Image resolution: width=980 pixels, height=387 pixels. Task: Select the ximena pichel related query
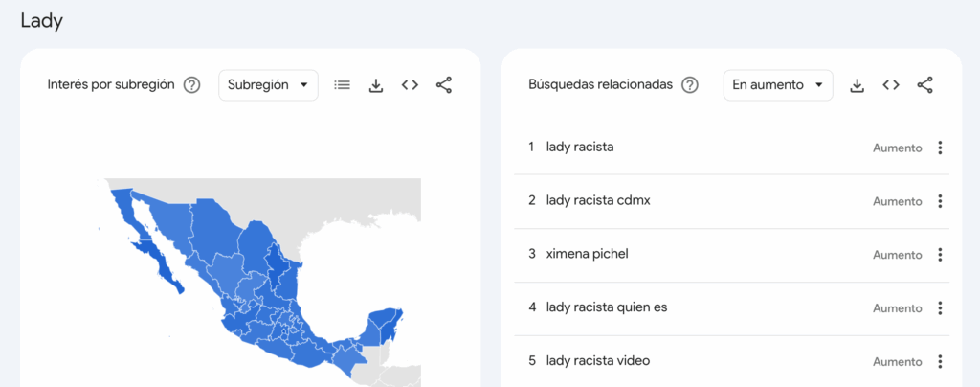tap(587, 254)
